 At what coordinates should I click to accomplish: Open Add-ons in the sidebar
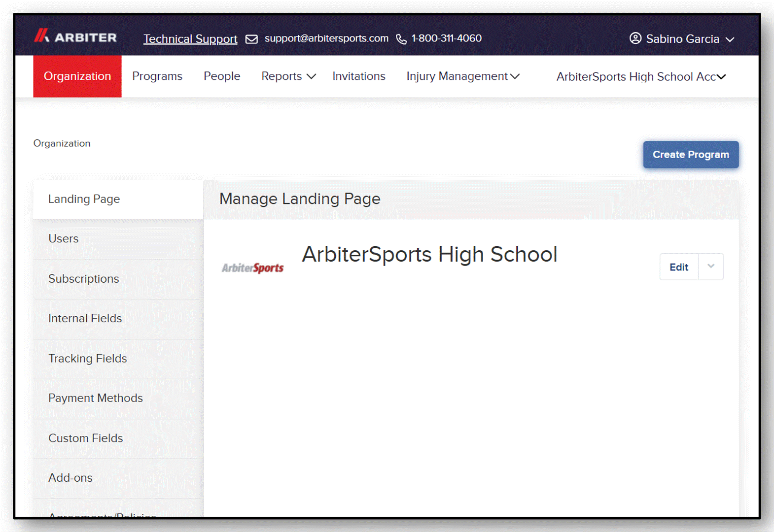(x=118, y=478)
